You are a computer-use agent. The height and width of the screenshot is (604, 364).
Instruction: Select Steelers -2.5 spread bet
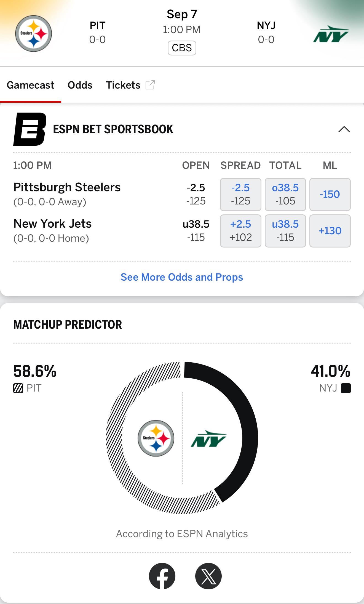tap(240, 194)
